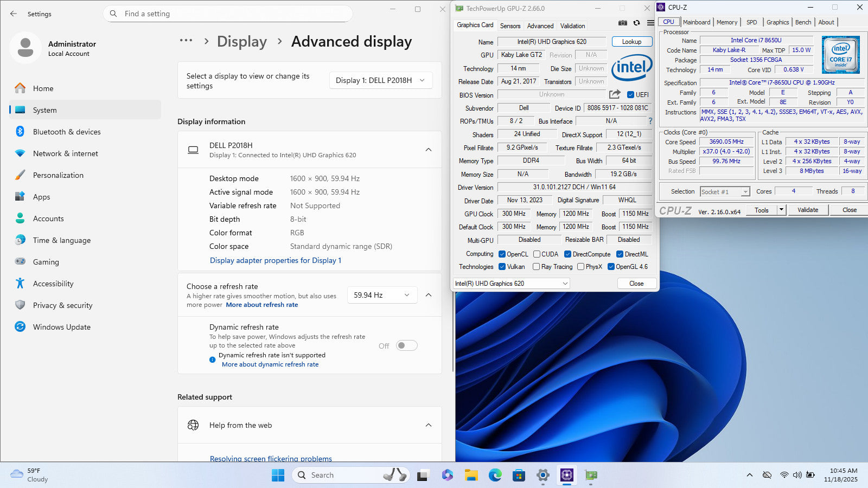Open the GPU-Z hamburger menu
The image size is (868, 488).
[x=650, y=23]
